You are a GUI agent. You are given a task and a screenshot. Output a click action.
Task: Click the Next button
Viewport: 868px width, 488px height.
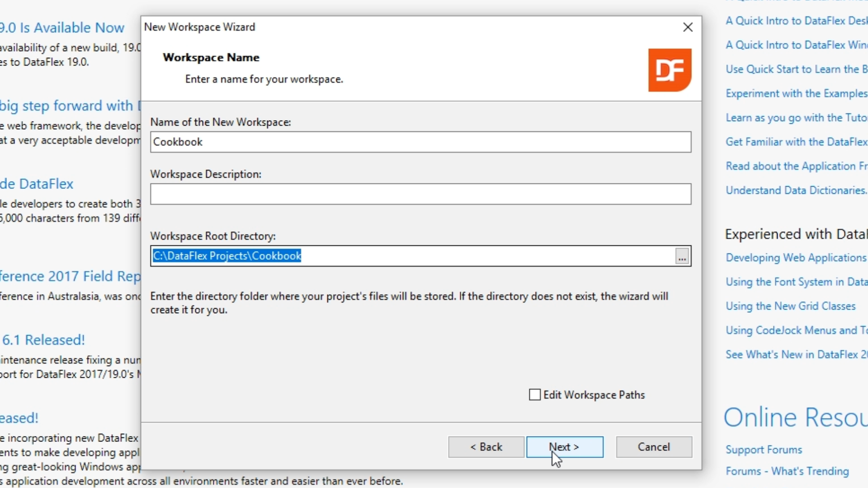[564, 447]
